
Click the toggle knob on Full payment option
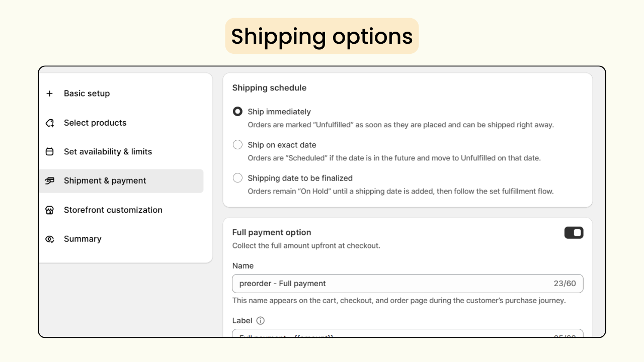(578, 232)
